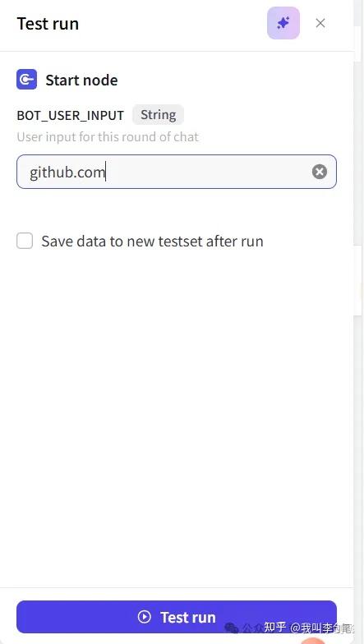Click the WeChat icon in the watermark
Screen dimensions: 364x644
tap(232, 628)
